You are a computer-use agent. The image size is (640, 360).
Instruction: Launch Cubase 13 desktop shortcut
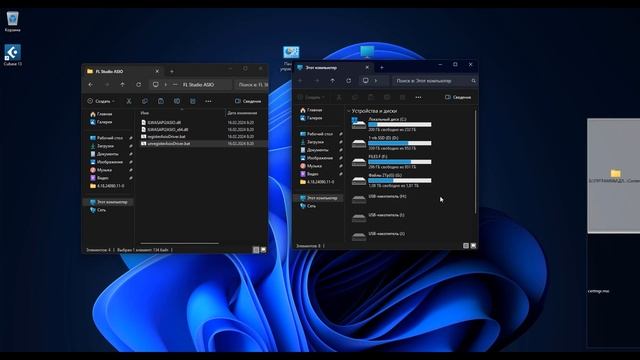click(13, 55)
